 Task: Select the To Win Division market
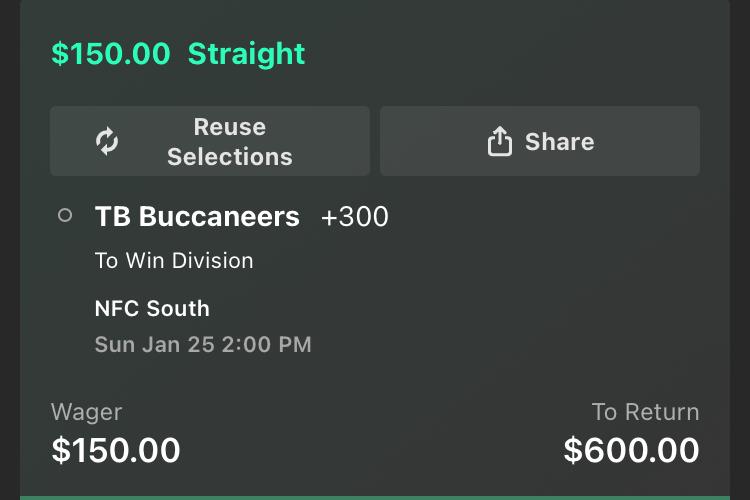(x=174, y=261)
